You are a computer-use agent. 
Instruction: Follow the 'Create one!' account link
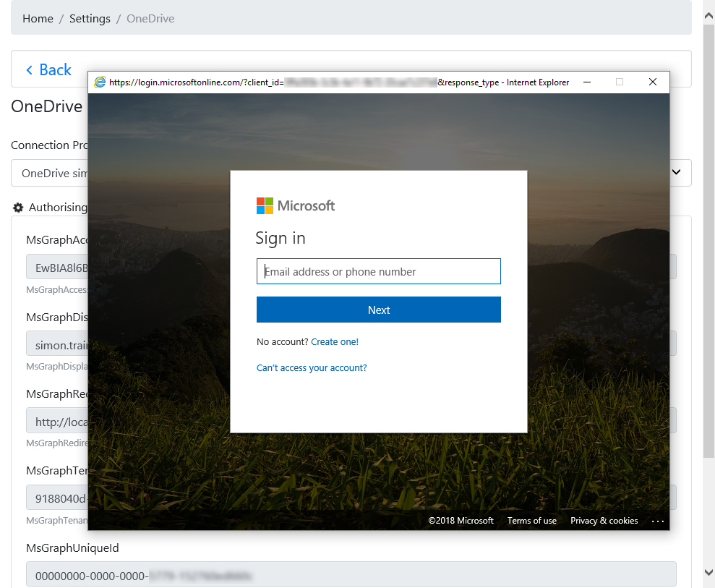[x=335, y=341]
